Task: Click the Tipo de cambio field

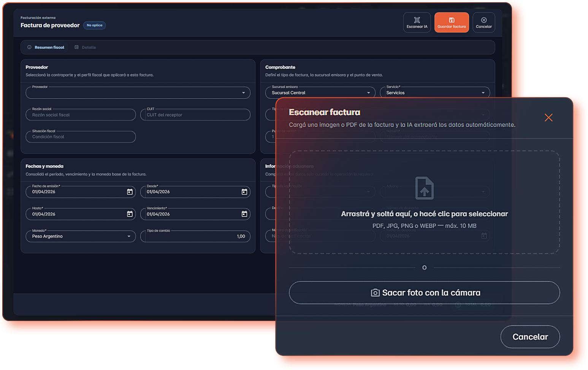Action: coord(195,236)
